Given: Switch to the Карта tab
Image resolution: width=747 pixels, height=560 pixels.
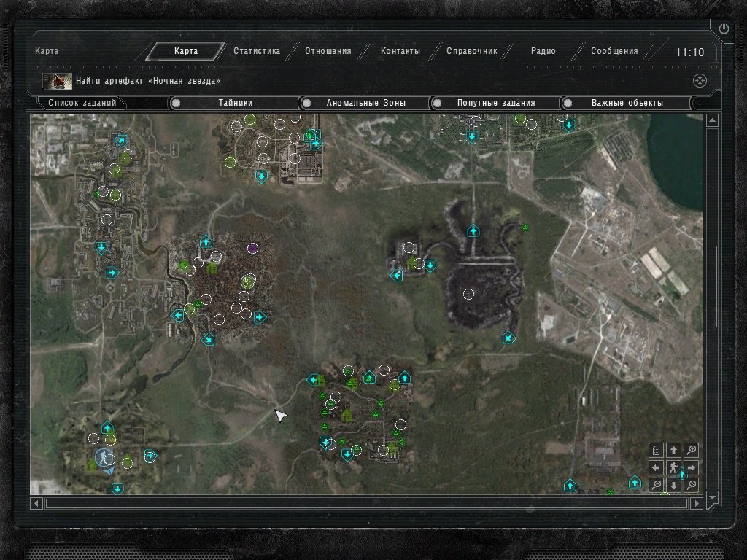Looking at the screenshot, I should [186, 51].
